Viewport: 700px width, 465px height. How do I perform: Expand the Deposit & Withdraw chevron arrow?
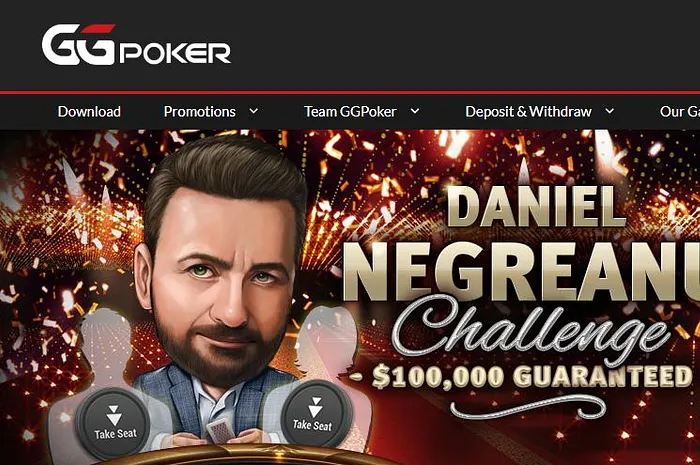[x=609, y=111]
